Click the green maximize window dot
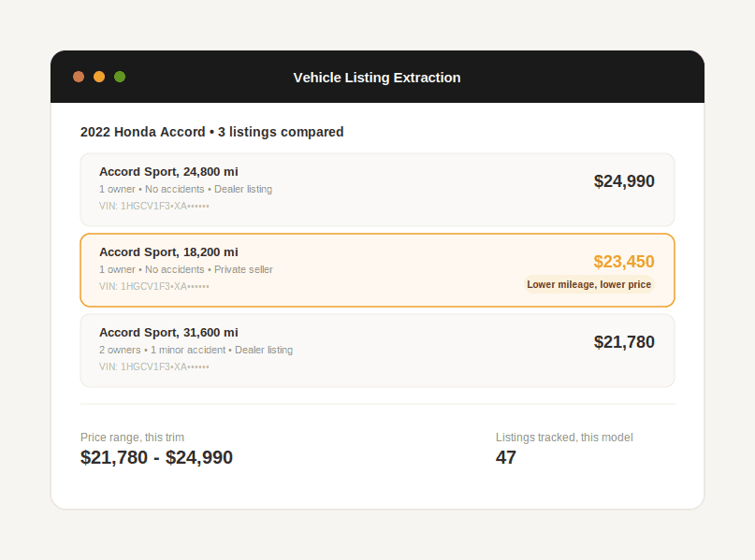Viewport: 755px width, 560px height. [x=120, y=77]
